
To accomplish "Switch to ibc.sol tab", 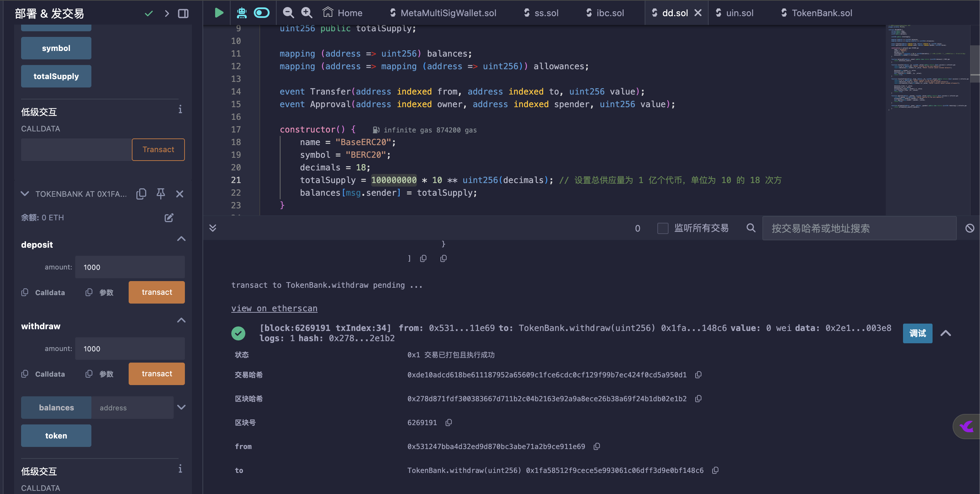I will [x=605, y=13].
